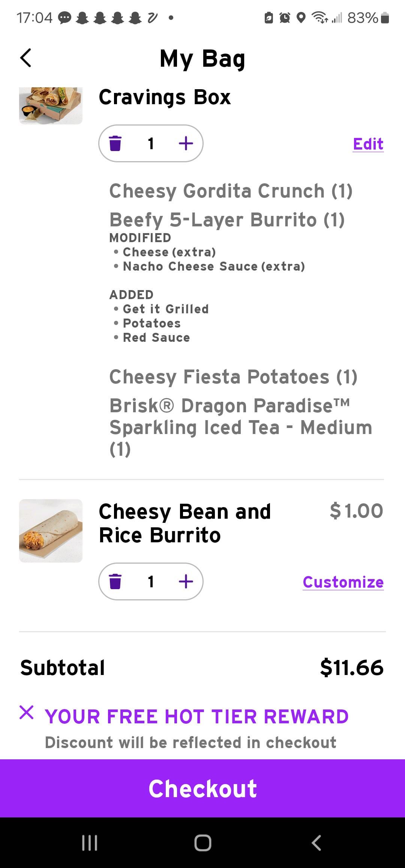
Task: Tap the battery indicator in status bar
Action: 385,18
